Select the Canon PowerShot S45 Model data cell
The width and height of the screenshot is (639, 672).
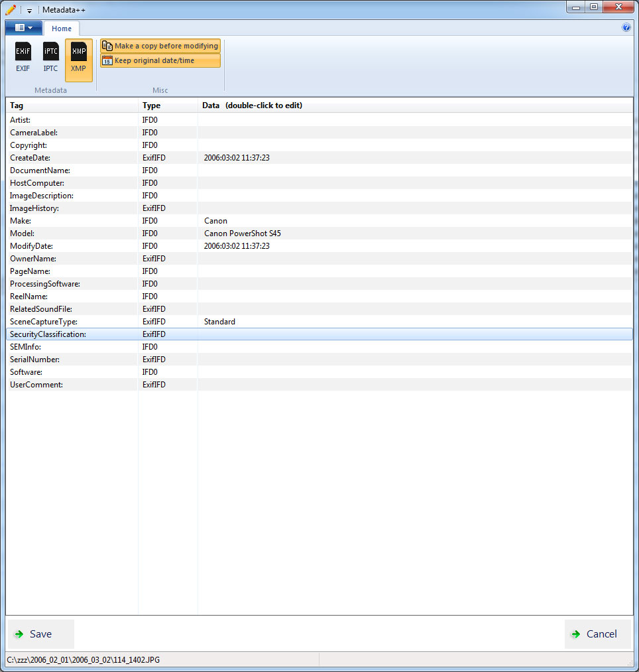[x=243, y=234]
